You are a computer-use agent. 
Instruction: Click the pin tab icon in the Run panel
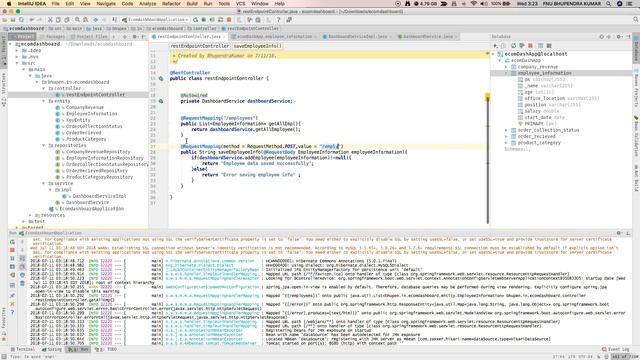click(x=12, y=295)
